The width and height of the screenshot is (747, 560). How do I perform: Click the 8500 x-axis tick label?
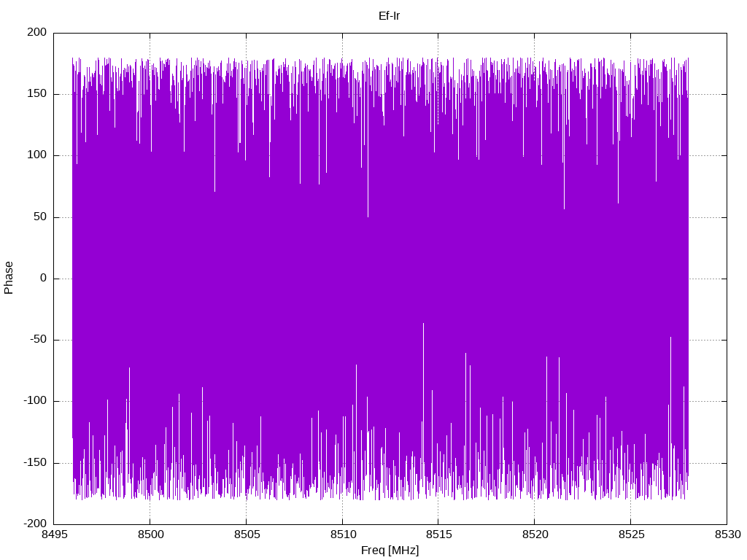pyautogui.click(x=150, y=534)
